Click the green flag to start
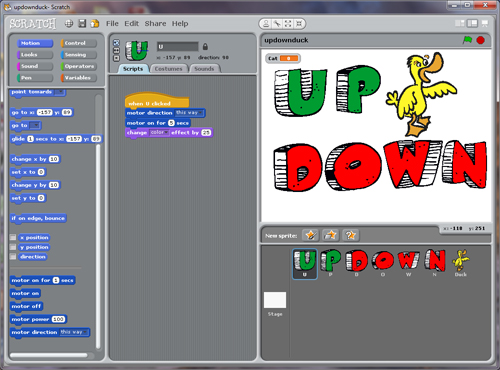Image resolution: width=500 pixels, height=370 pixels. pyautogui.click(x=467, y=40)
